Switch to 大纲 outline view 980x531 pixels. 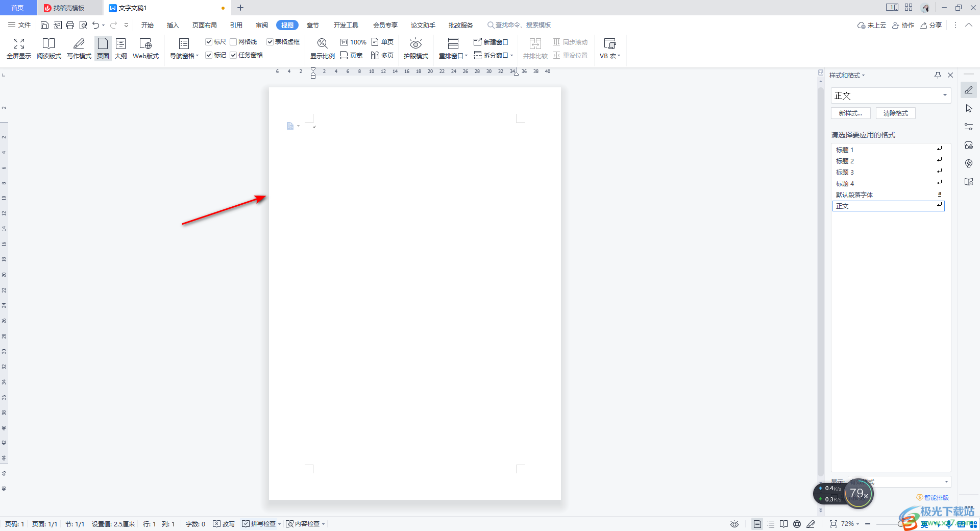coord(121,49)
